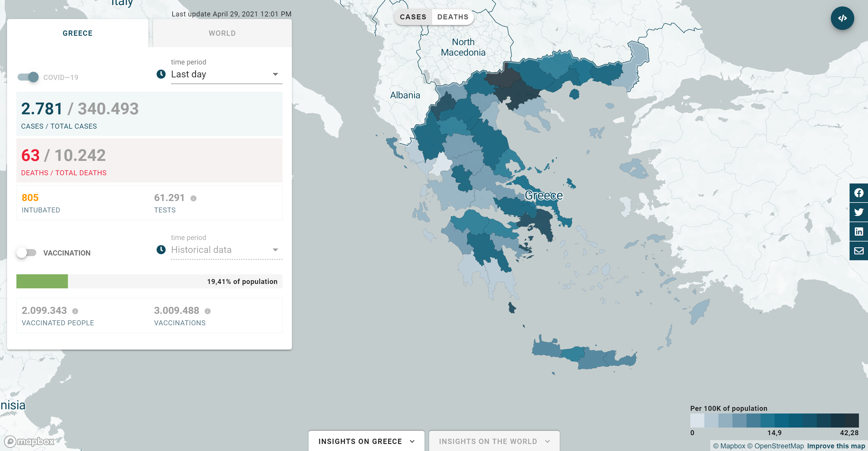This screenshot has width=868, height=451.
Task: Expand Insights on Greece panel
Action: (366, 441)
